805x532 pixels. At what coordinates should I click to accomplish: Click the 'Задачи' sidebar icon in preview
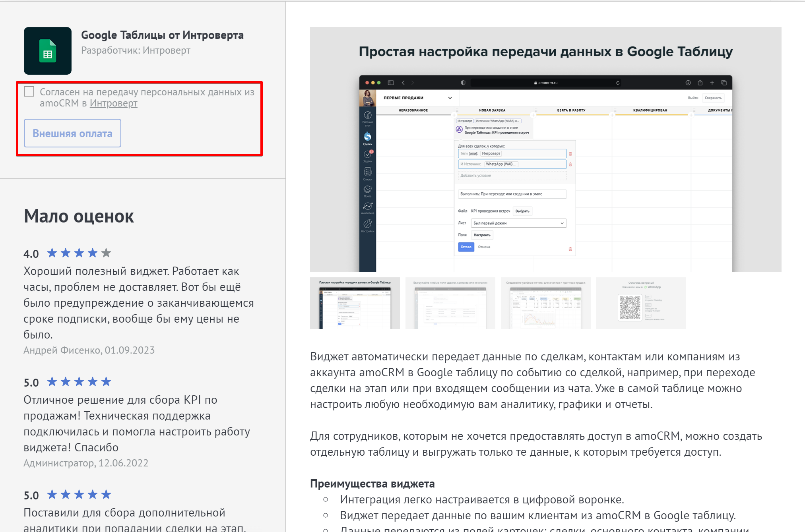tap(368, 156)
